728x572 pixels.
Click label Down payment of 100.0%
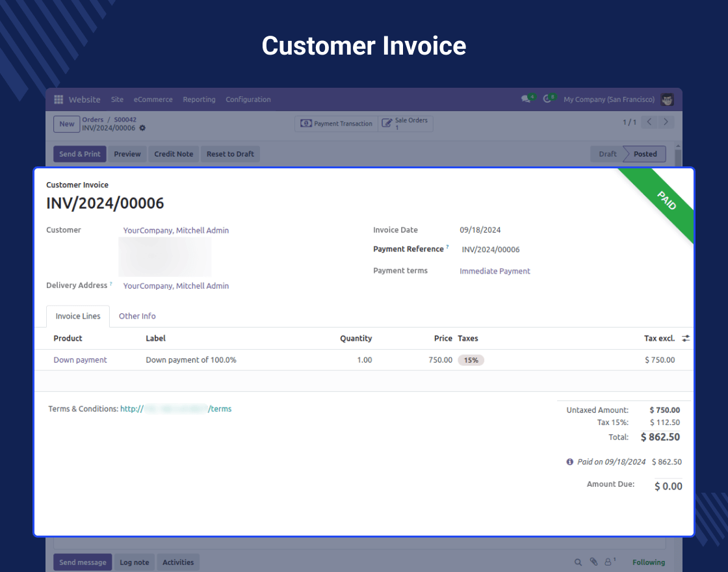click(191, 360)
